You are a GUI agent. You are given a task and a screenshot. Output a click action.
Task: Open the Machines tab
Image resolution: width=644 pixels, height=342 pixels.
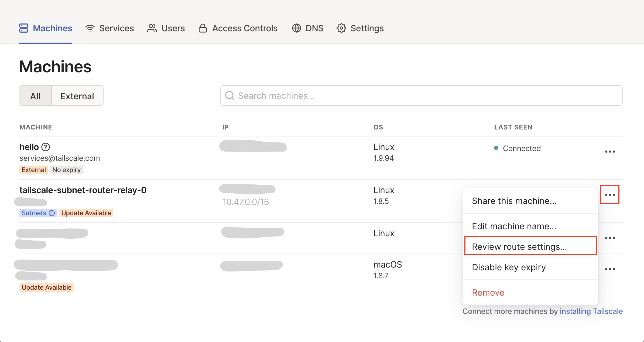coord(46,28)
